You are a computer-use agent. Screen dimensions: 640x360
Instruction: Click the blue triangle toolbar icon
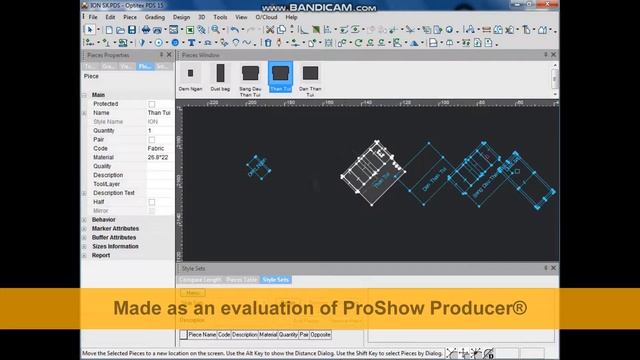click(x=414, y=43)
